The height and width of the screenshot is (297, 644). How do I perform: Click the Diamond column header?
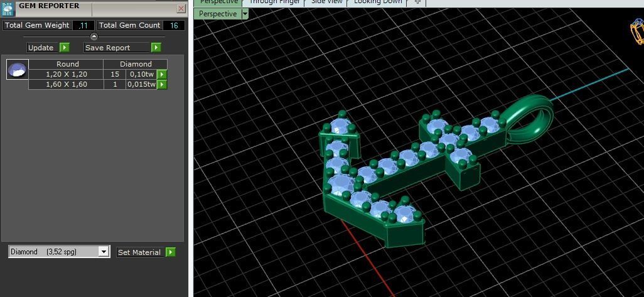(x=136, y=64)
